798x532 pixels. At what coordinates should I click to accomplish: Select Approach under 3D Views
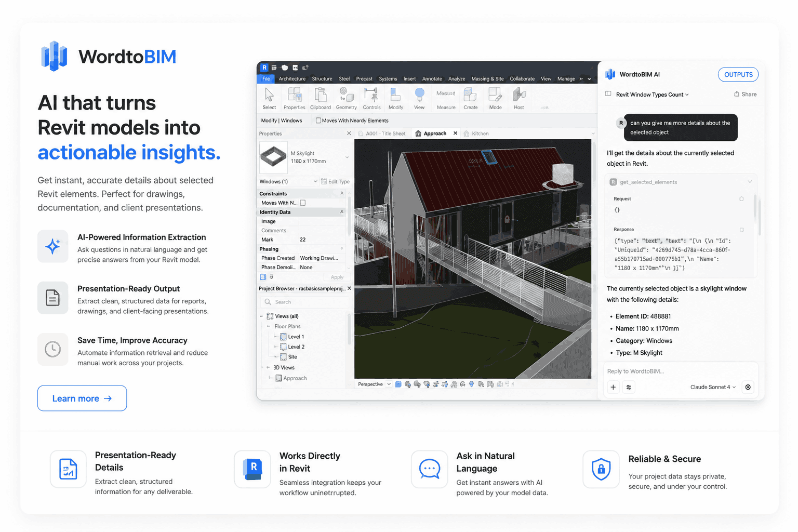(295, 378)
